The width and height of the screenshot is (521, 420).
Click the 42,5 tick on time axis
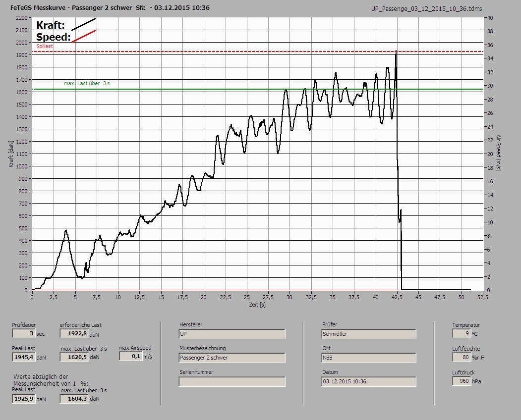pyautogui.click(x=397, y=297)
